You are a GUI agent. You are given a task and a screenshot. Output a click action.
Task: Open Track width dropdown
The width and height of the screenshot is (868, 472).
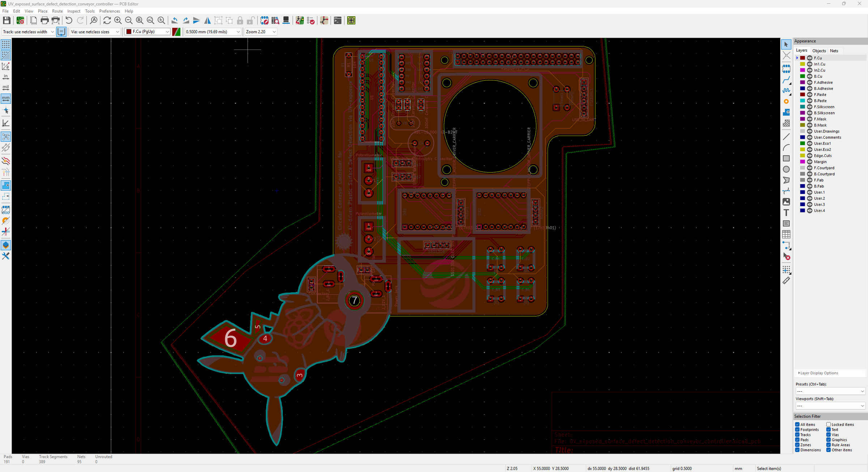[29, 32]
